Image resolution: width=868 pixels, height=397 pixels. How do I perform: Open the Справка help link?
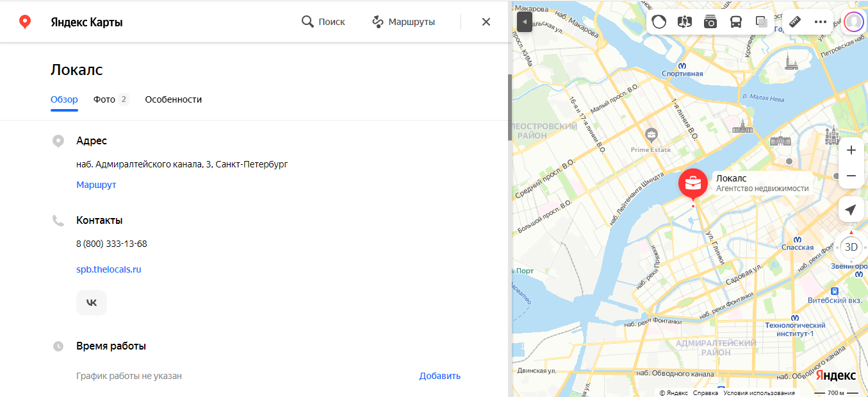coord(705,393)
